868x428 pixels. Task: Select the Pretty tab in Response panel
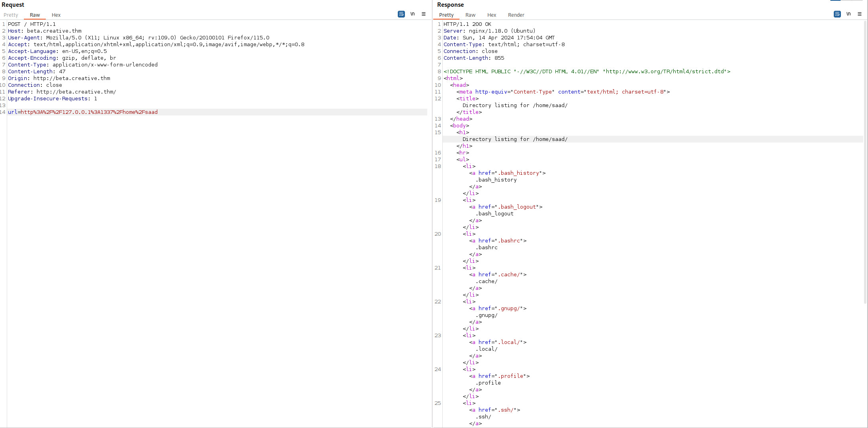coord(446,15)
